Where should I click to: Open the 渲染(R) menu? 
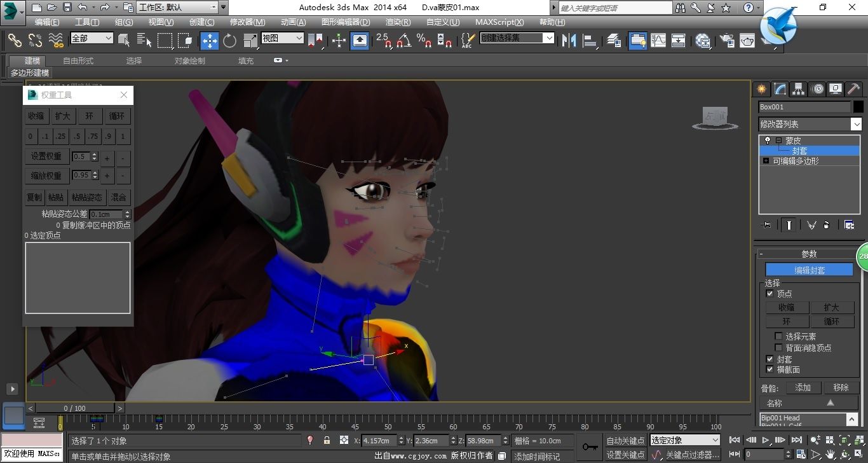(x=398, y=22)
